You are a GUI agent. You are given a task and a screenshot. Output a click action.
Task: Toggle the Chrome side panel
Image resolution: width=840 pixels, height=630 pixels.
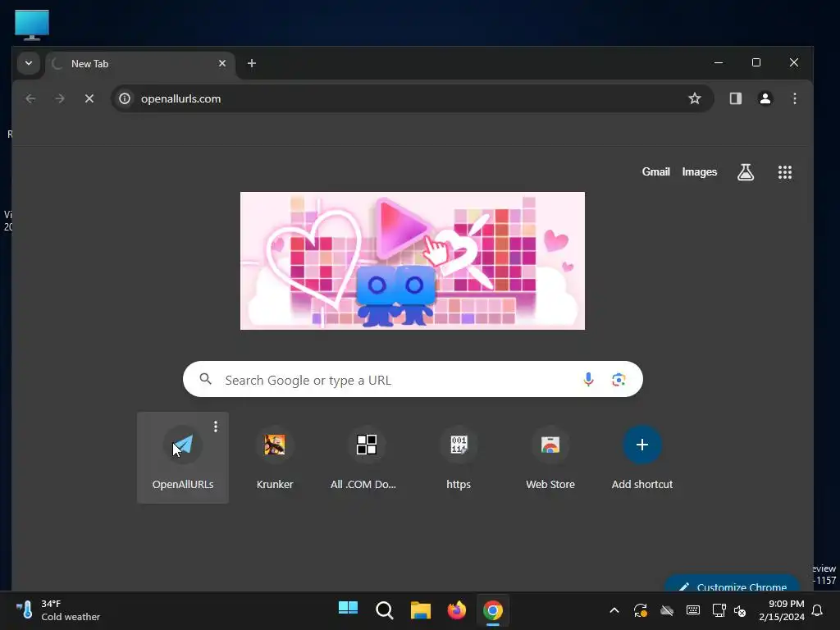pyautogui.click(x=736, y=98)
